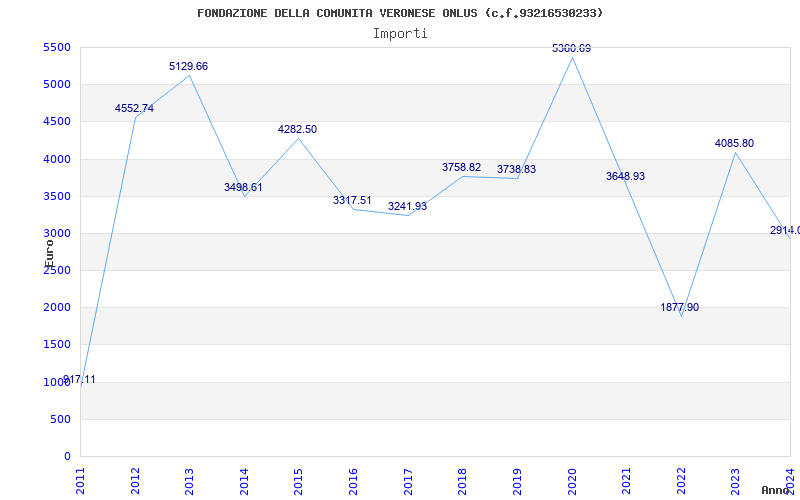This screenshot has height=500, width=800.
Task: Click the 2011 x-axis year label
Action: pyautogui.click(x=80, y=481)
